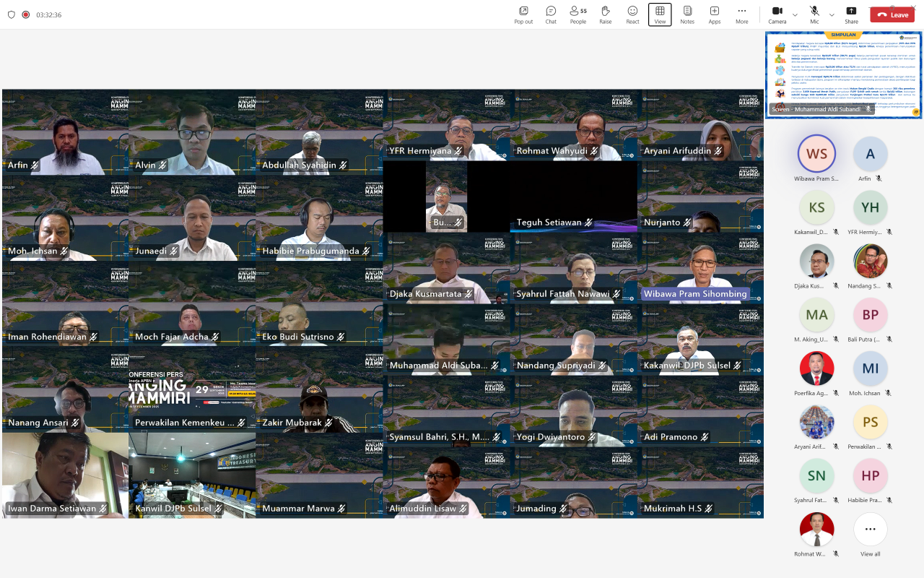Open the React emoji menu
This screenshot has width=924, height=578.
coord(632,14)
